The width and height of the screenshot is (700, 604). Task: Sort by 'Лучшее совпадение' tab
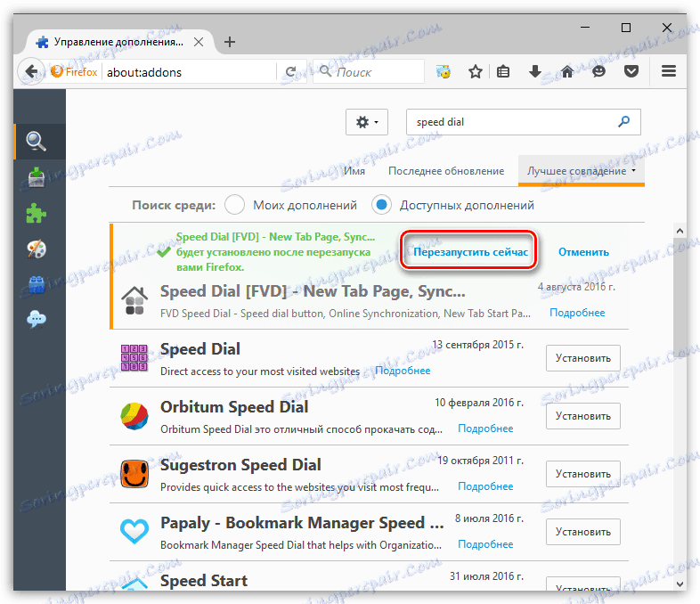(x=581, y=171)
